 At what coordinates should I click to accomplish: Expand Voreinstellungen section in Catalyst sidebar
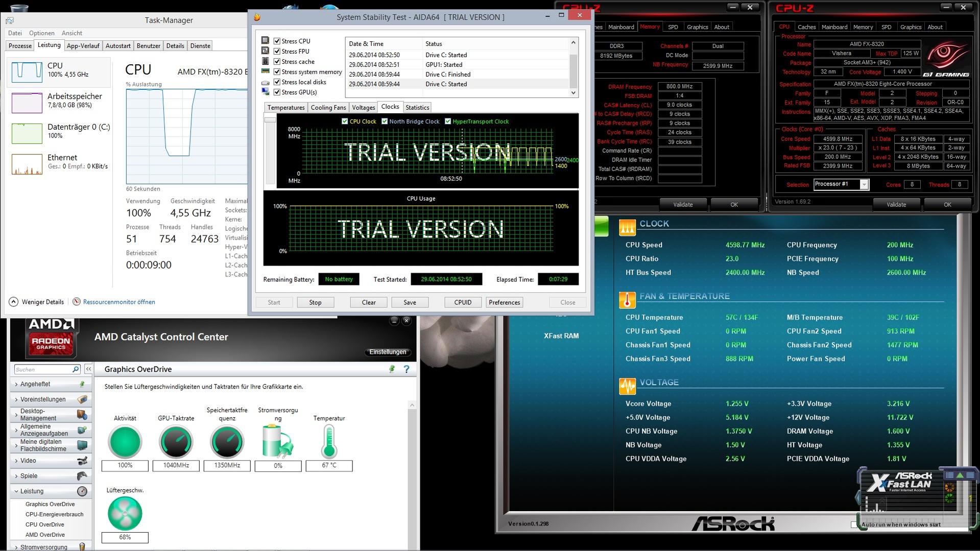[50, 399]
